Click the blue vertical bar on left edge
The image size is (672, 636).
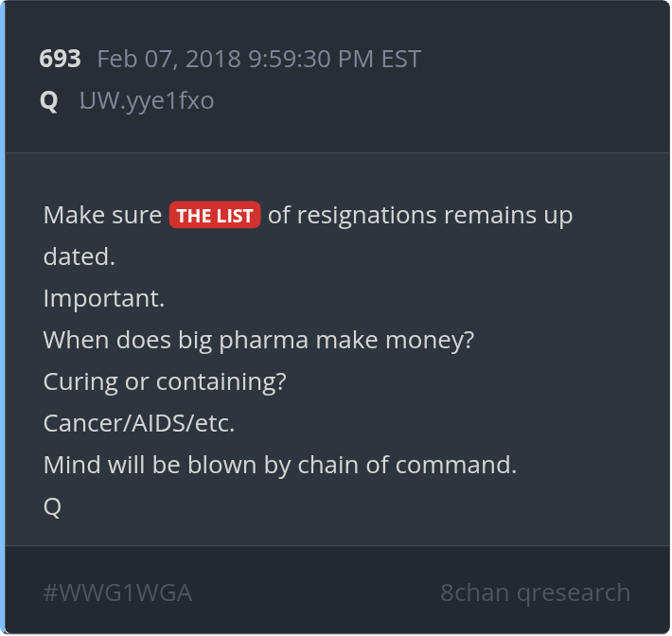[3, 318]
